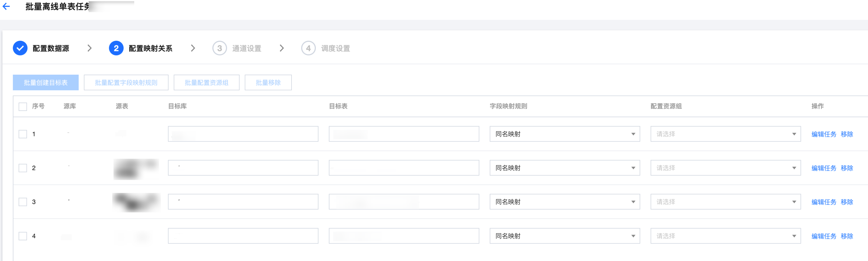Click 编辑任务 link in row 2
868x261 pixels.
[823, 168]
